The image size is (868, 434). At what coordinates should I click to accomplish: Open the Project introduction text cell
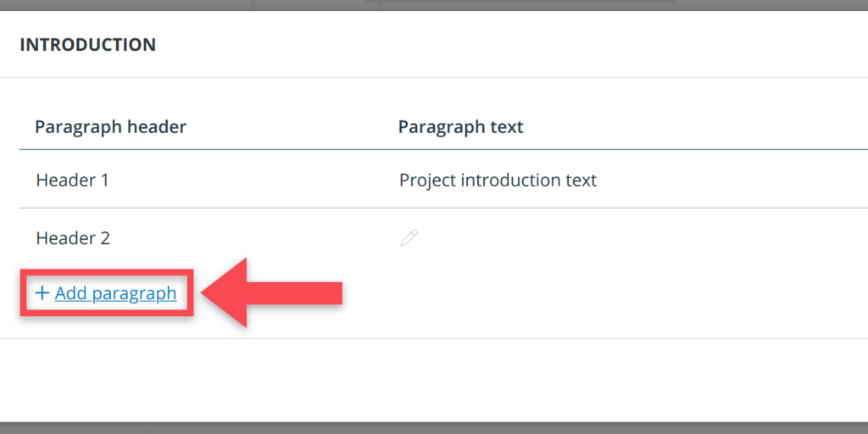click(x=498, y=180)
